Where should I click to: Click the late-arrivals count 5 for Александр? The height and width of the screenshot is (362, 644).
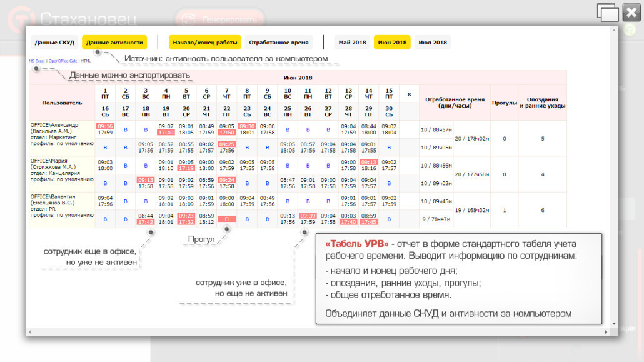(543, 138)
